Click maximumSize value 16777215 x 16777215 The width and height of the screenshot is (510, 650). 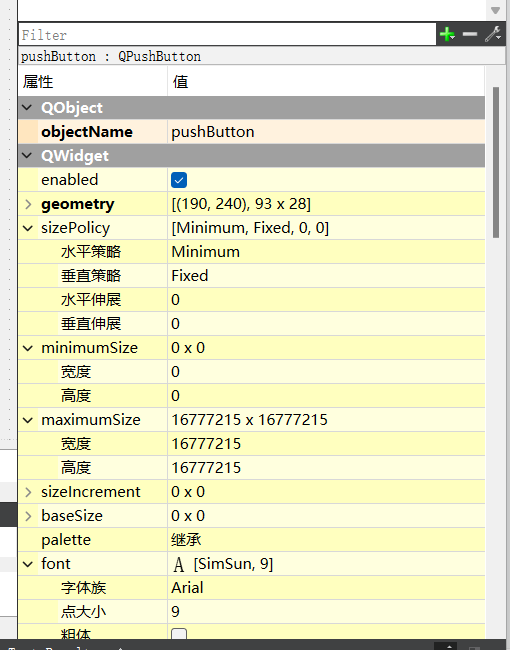tap(326, 420)
